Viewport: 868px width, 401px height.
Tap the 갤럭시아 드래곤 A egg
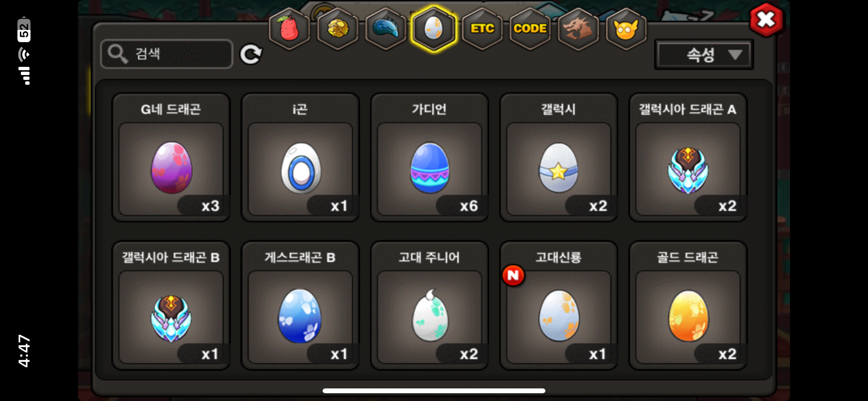coord(688,157)
